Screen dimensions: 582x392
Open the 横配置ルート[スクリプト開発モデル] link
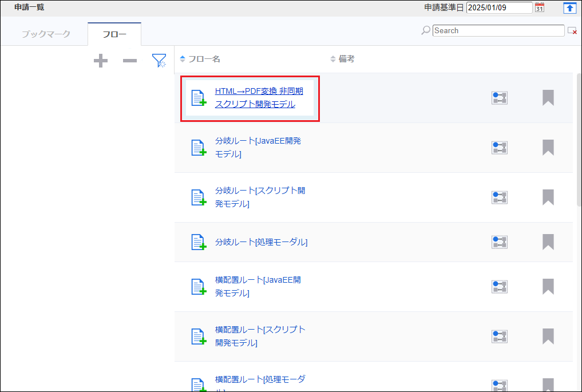point(260,336)
